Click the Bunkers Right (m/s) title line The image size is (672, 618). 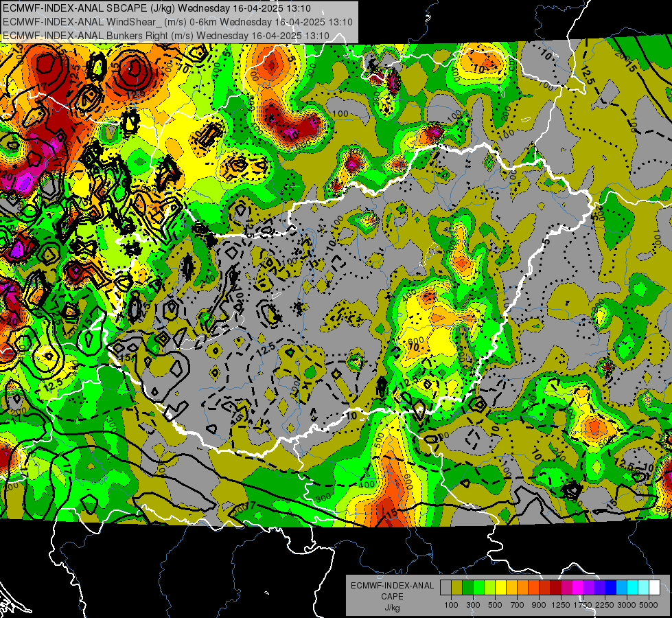click(166, 36)
